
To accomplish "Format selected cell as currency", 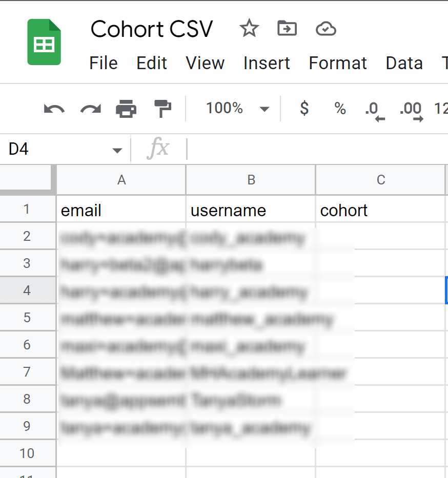I will 304,108.
